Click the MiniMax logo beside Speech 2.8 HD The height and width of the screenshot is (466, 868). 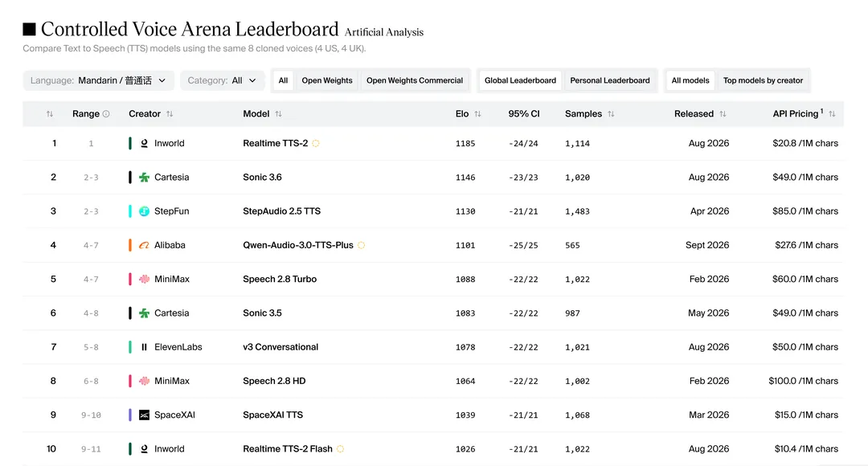coord(144,381)
